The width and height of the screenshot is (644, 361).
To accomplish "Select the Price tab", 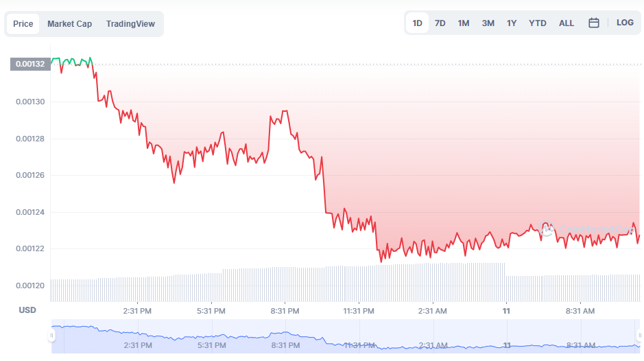I will pyautogui.click(x=23, y=24).
